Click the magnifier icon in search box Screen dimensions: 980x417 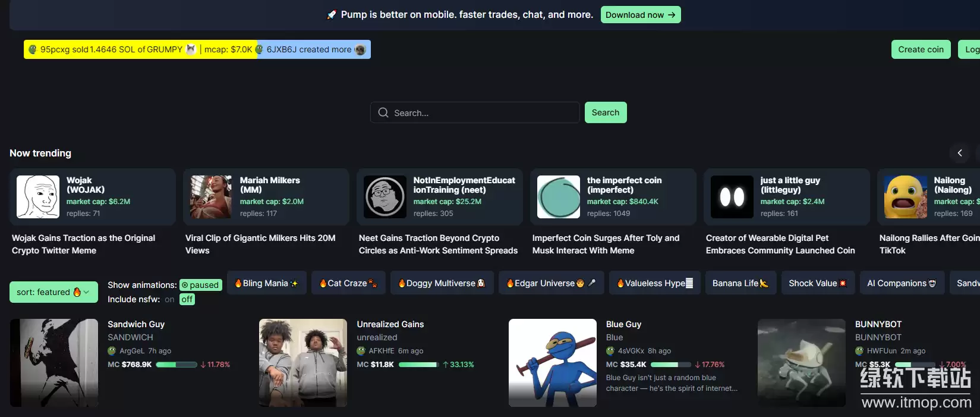tap(383, 112)
